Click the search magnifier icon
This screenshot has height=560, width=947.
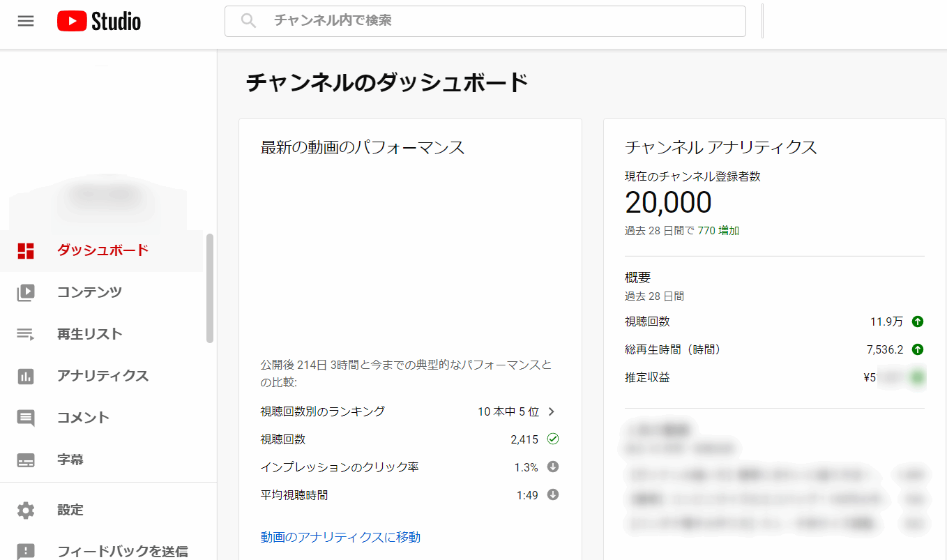click(x=248, y=21)
